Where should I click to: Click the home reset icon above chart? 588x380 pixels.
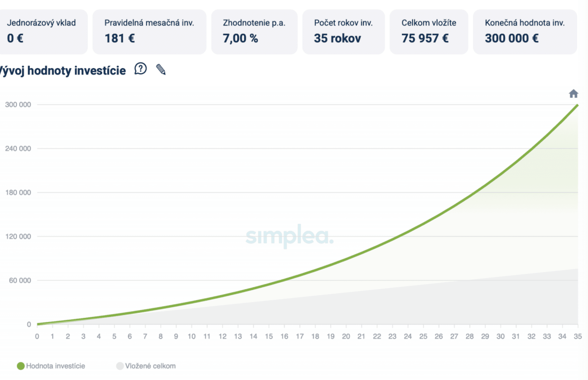coord(573,93)
